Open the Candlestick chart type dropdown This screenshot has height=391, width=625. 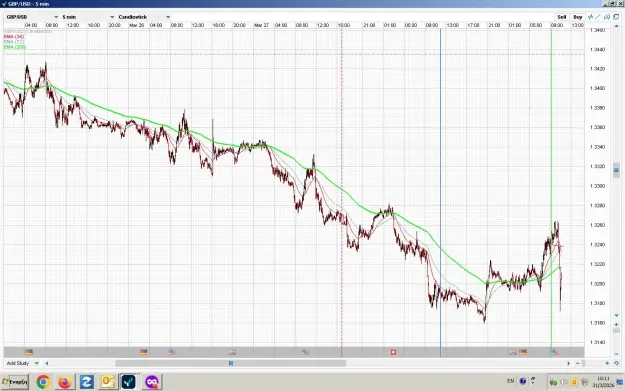[x=144, y=17]
